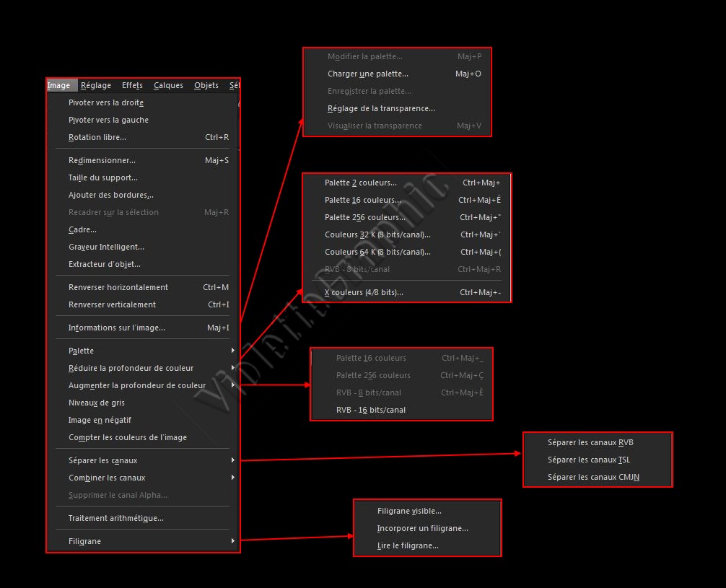Select Séparer les canaux TSL
Screen dimensions: 726x588
589,460
